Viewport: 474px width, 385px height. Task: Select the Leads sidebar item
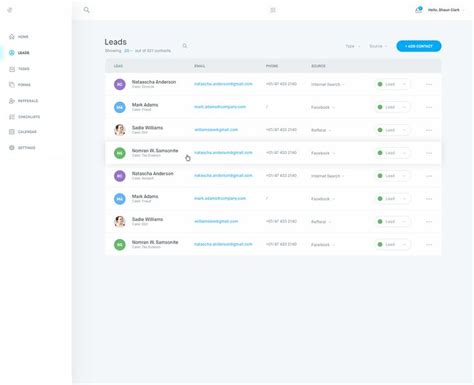[x=19, y=53]
